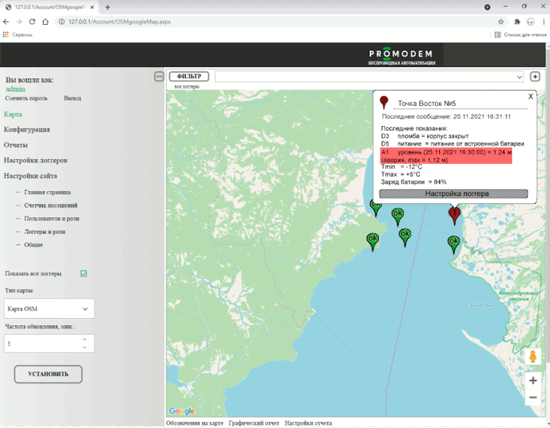Open the Пользователи и роли settings link
This screenshot has width=550, height=428.
pyautogui.click(x=52, y=219)
